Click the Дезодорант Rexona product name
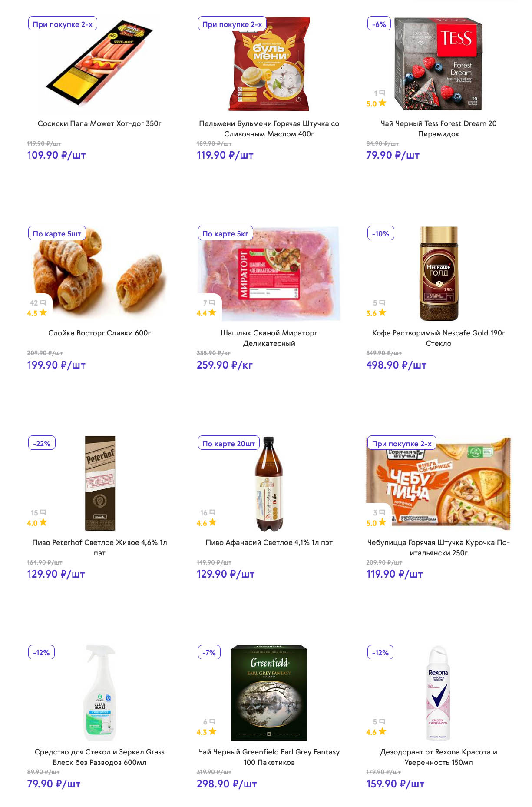This screenshot has height=807, width=532. pos(438,757)
